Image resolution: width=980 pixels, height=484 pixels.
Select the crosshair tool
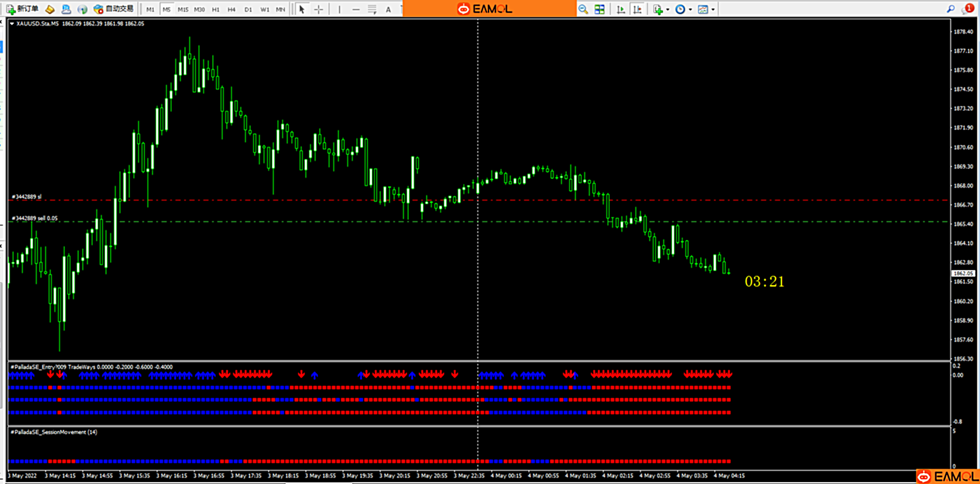pyautogui.click(x=318, y=9)
